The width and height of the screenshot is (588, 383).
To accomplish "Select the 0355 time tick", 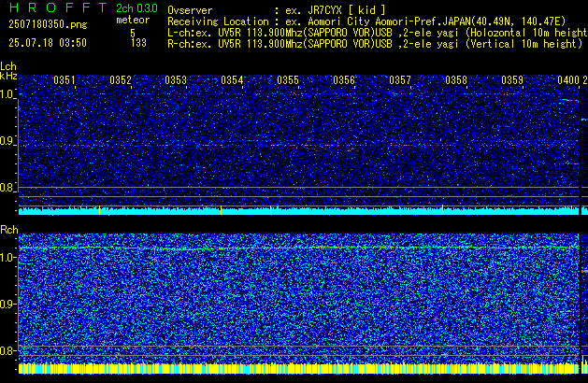I will click(288, 80).
